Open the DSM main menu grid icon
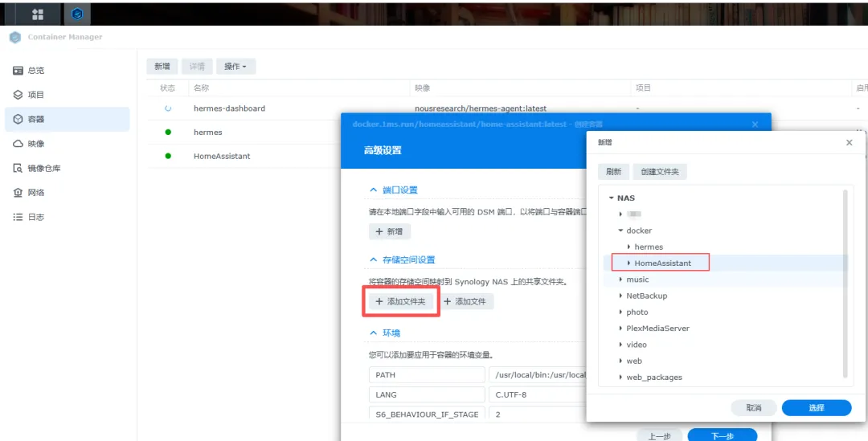The height and width of the screenshot is (441, 868). 38,14
